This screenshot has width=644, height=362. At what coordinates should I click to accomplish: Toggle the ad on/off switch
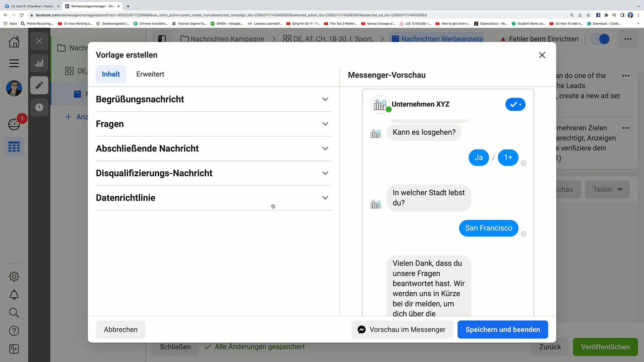(600, 39)
